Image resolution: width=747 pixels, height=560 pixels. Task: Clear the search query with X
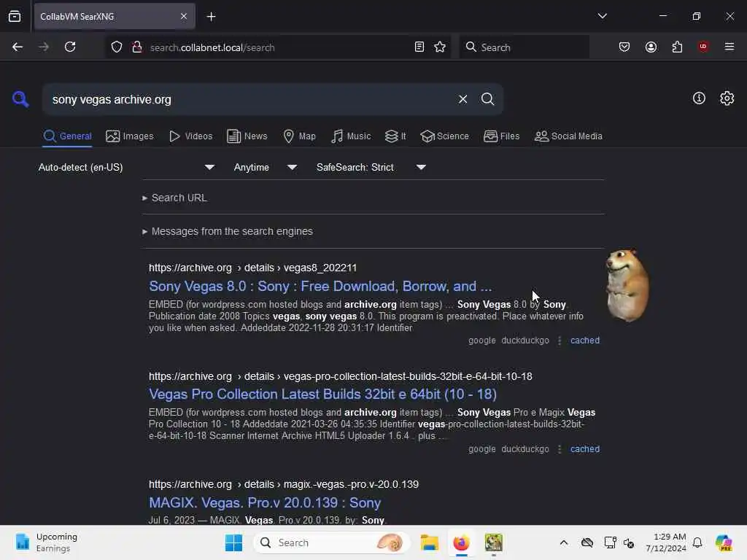pos(462,99)
